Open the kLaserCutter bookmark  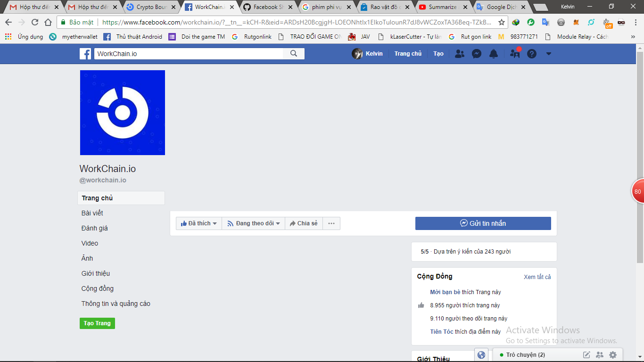click(x=409, y=36)
